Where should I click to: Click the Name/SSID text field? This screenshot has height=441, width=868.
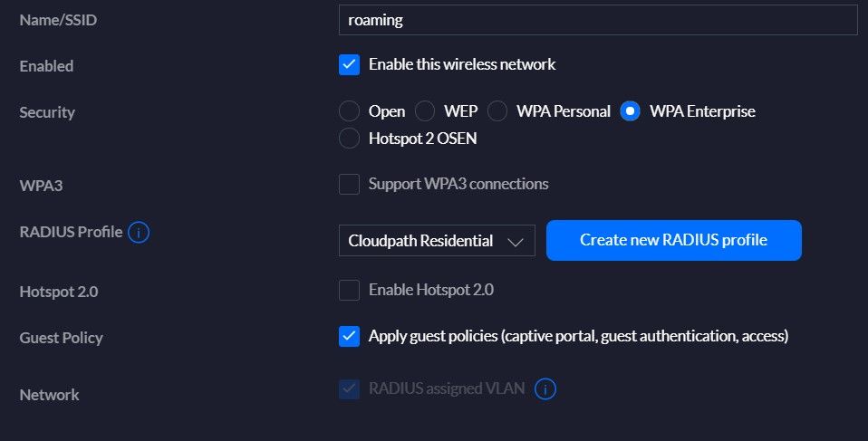[597, 20]
